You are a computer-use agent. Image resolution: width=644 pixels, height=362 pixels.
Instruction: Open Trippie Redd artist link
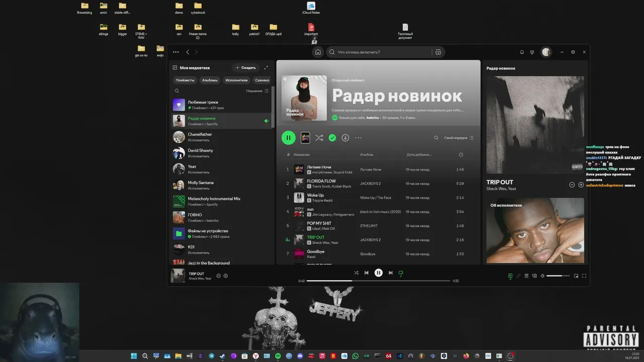(322, 200)
